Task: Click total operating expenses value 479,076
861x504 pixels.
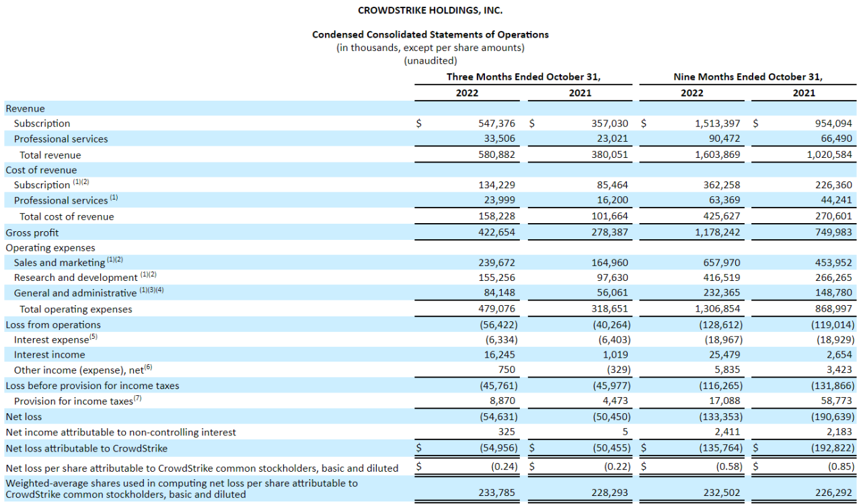Action: [497, 309]
